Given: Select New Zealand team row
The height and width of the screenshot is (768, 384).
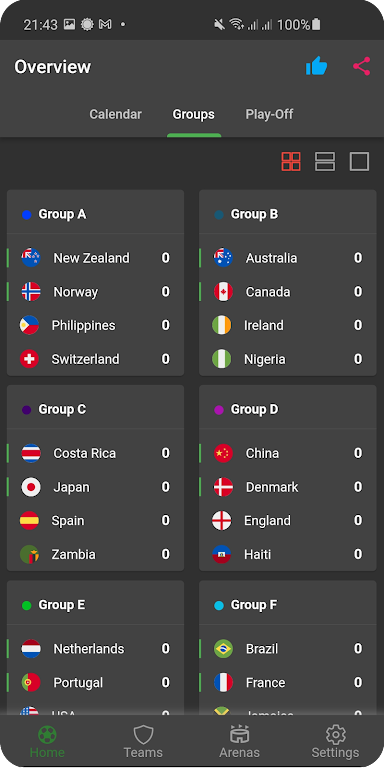Looking at the screenshot, I should 96,258.
